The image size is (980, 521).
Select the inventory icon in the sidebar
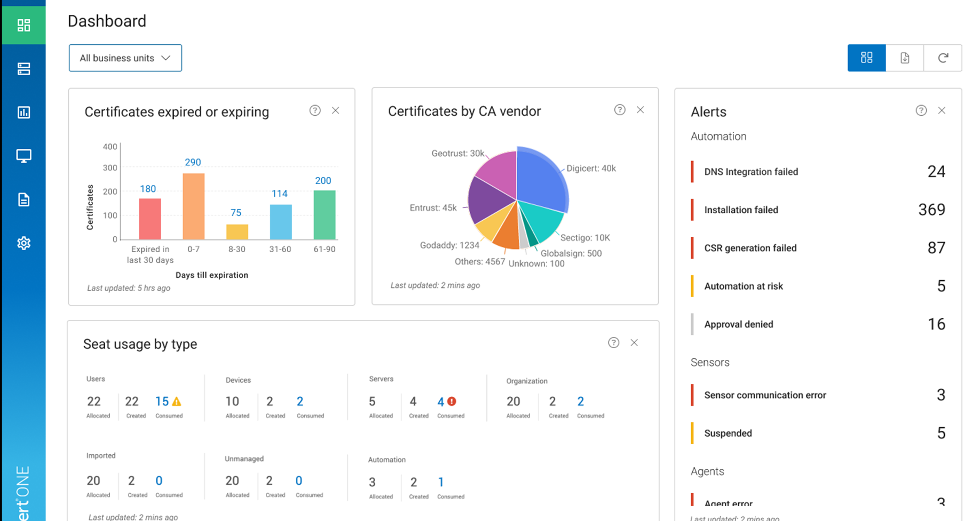click(x=23, y=68)
